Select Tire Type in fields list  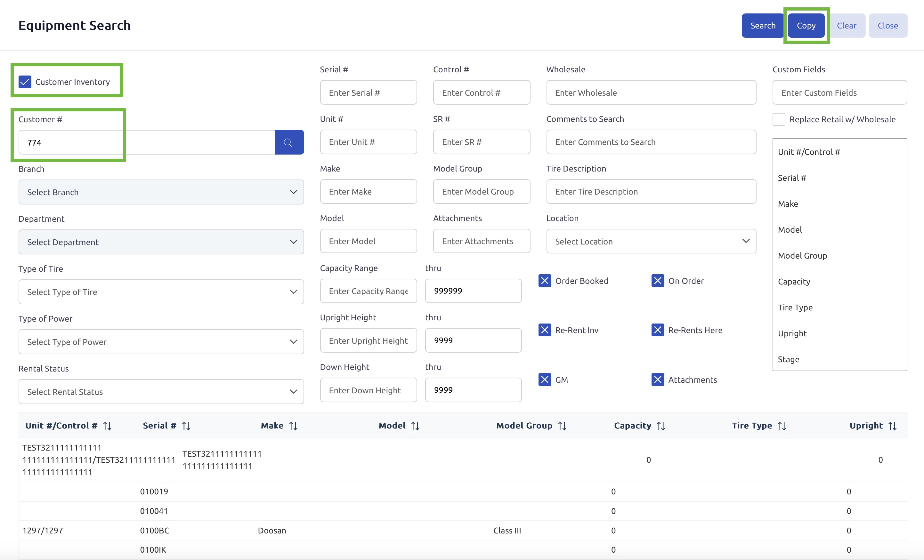click(x=839, y=308)
